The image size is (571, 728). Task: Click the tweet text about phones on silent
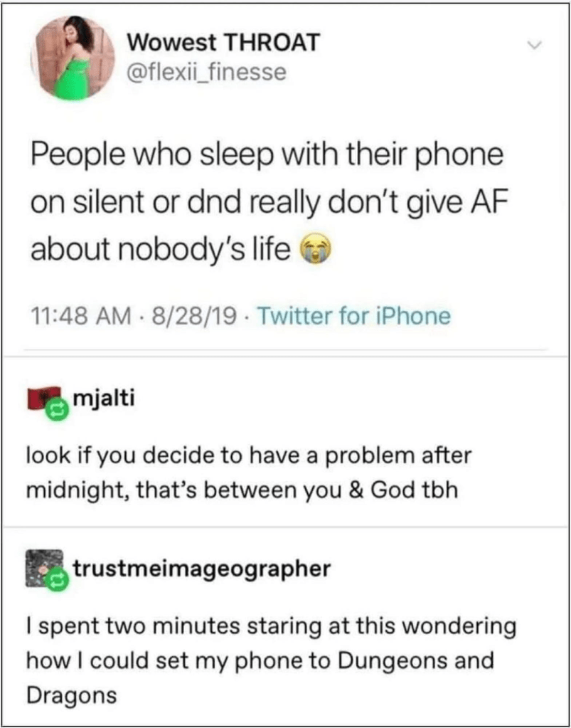click(267, 203)
